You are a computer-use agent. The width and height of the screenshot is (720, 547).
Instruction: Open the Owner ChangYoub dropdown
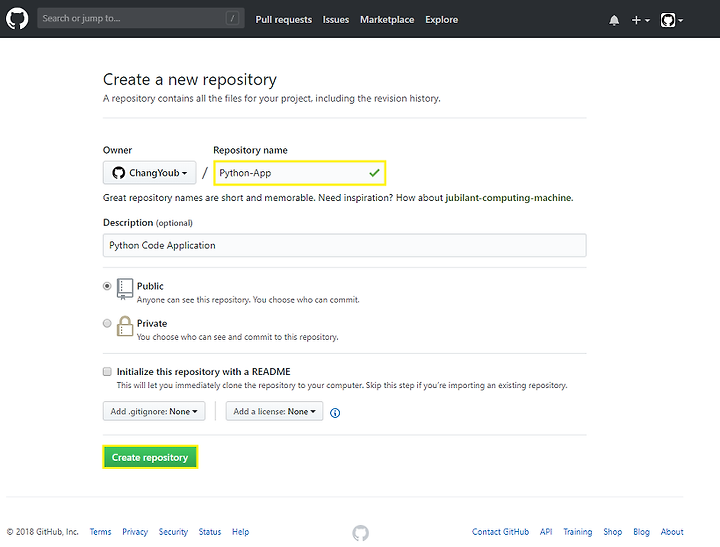(x=150, y=173)
